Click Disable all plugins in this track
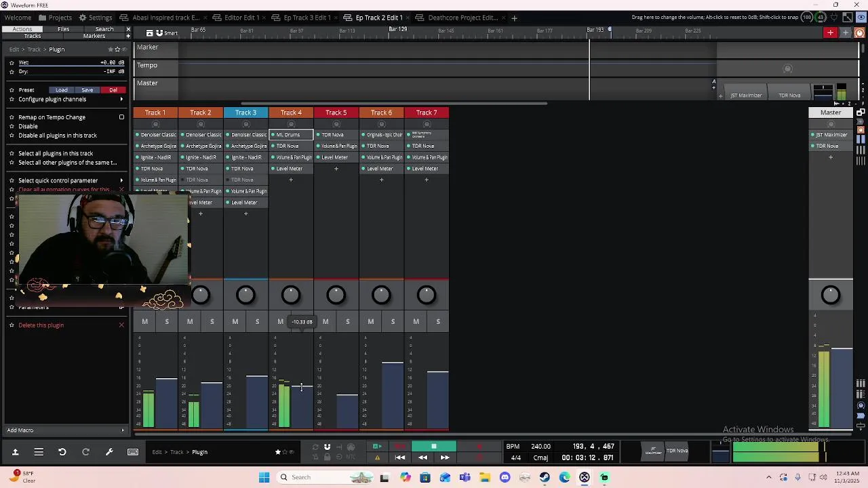 (x=58, y=136)
